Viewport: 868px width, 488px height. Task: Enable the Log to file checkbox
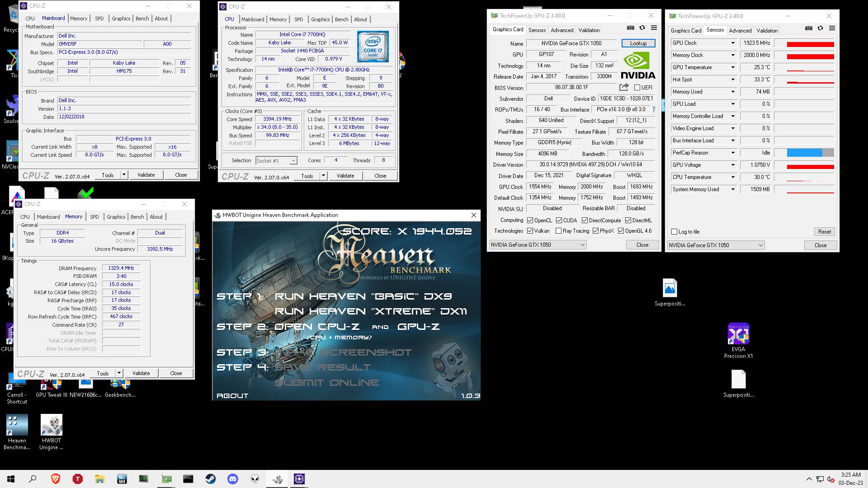point(675,231)
